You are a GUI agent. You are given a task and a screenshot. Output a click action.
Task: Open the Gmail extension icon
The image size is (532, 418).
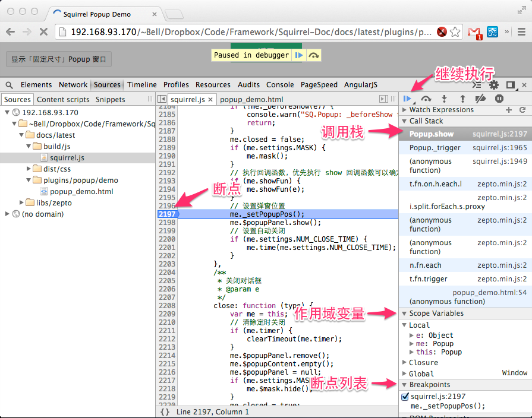(475, 33)
